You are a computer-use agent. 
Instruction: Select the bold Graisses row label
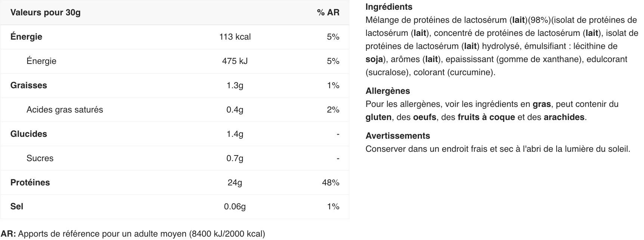click(29, 85)
